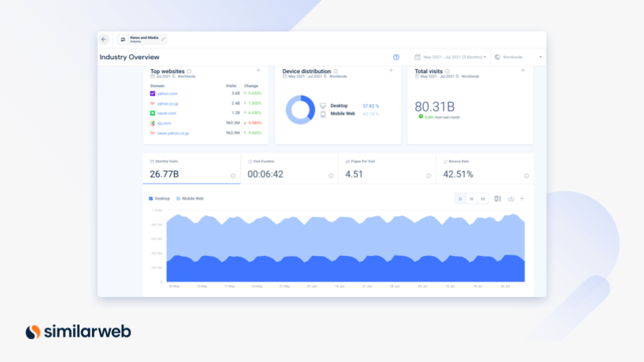Click the globe icon in country selector
The width and height of the screenshot is (644, 362).
pyautogui.click(x=497, y=57)
